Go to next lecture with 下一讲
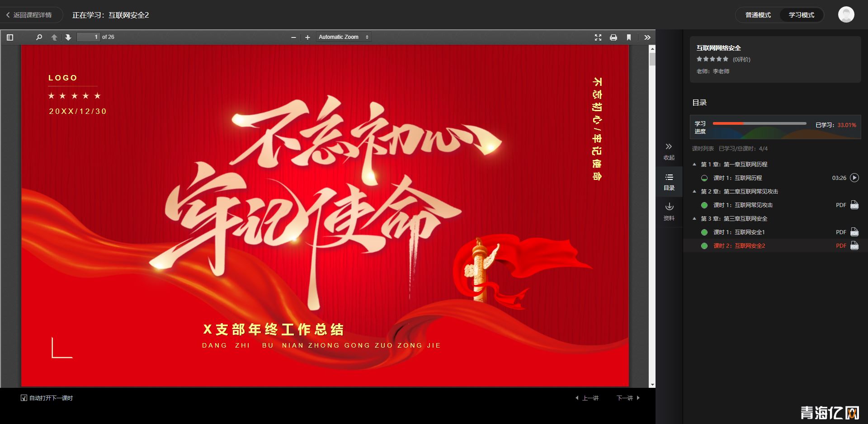Image resolution: width=868 pixels, height=424 pixels. click(x=626, y=398)
